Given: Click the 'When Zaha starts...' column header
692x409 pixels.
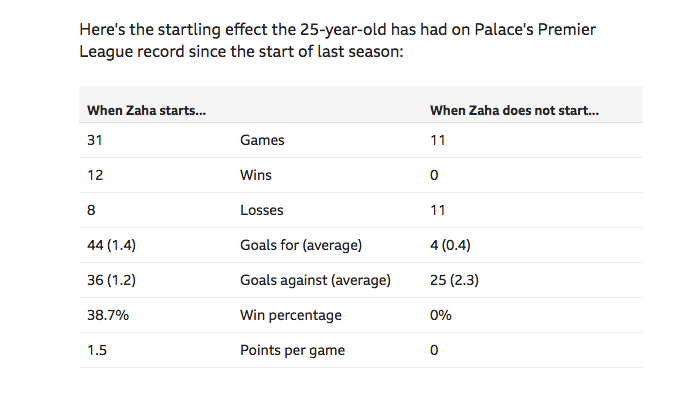Looking at the screenshot, I should (147, 110).
